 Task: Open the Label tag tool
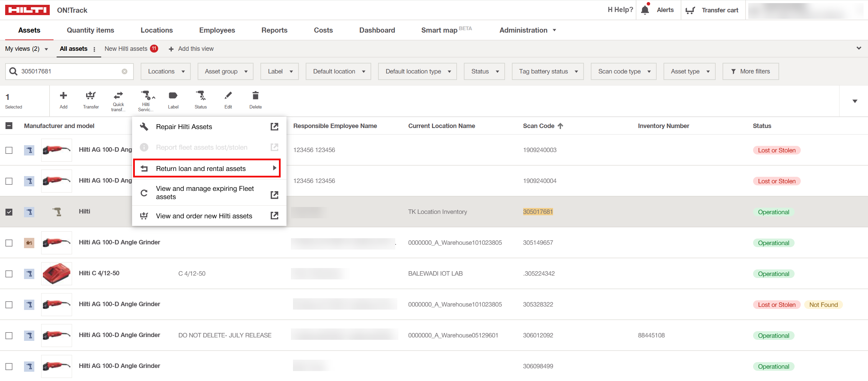(173, 96)
